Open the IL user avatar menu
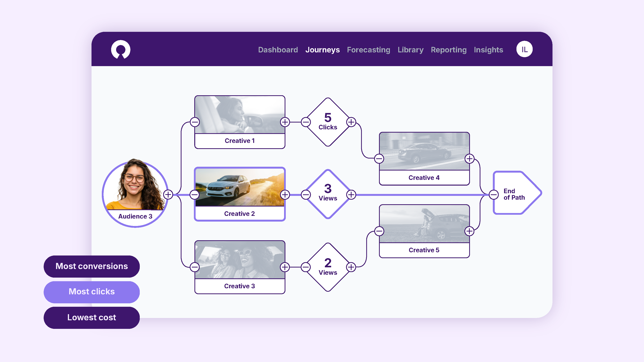This screenshot has height=362, width=644. coord(524,49)
